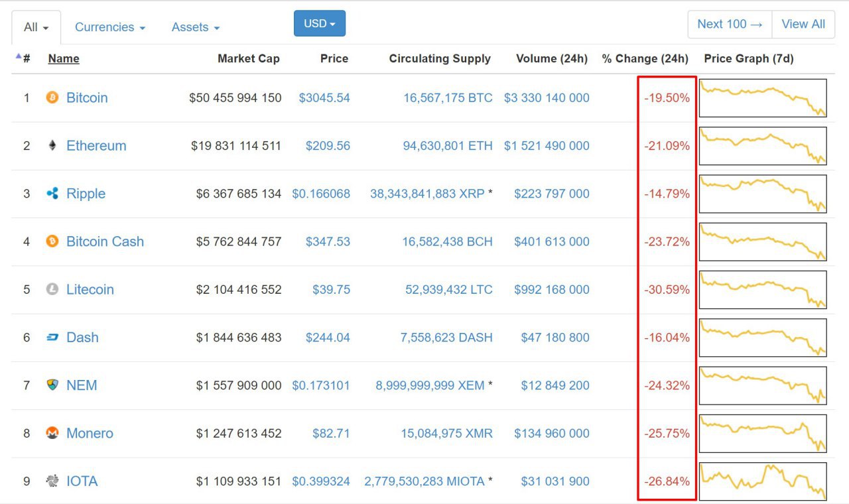Image resolution: width=849 pixels, height=504 pixels.
Task: Select Ethereum market cap $19 831 114 511
Action: [x=236, y=145]
